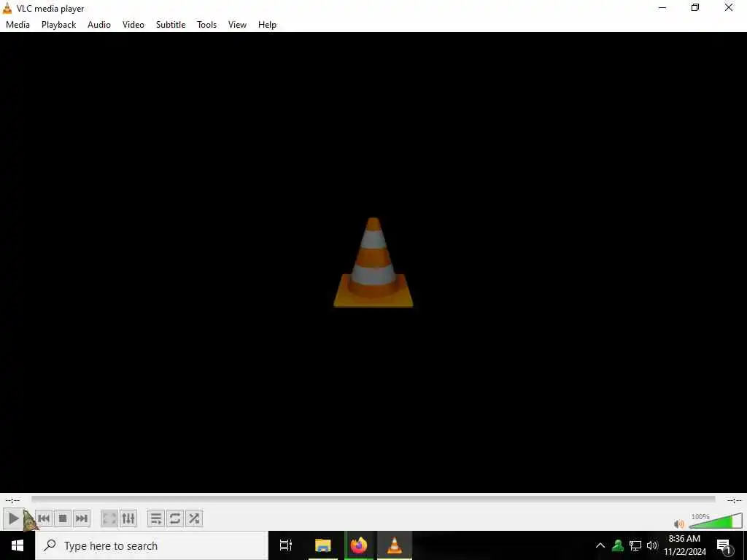Viewport: 747px width, 560px height.
Task: Open the clock and calendar
Action: (x=684, y=545)
